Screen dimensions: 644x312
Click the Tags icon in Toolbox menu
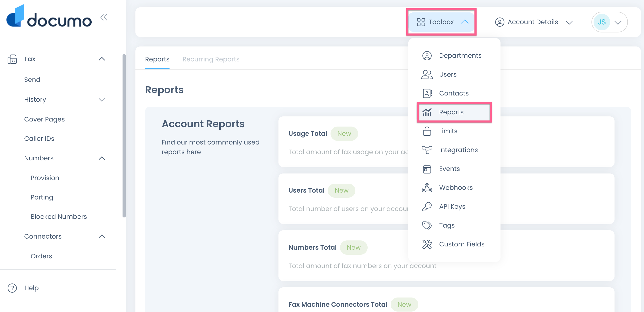click(427, 225)
